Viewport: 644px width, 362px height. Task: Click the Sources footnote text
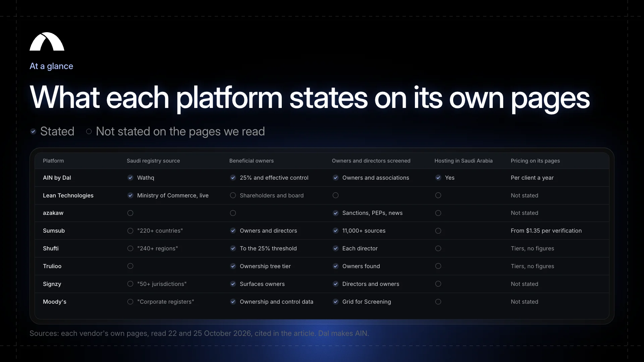(x=199, y=334)
